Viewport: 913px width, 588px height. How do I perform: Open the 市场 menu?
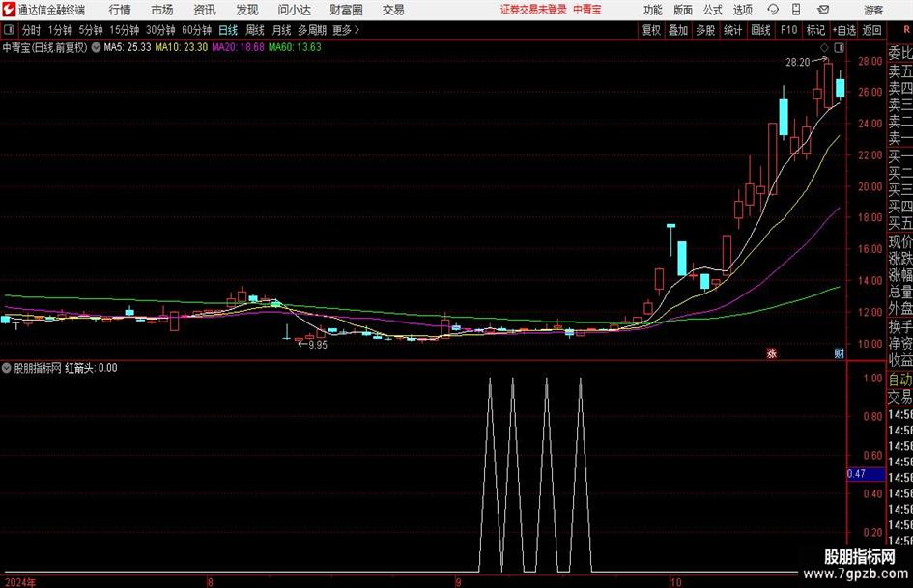(x=162, y=10)
